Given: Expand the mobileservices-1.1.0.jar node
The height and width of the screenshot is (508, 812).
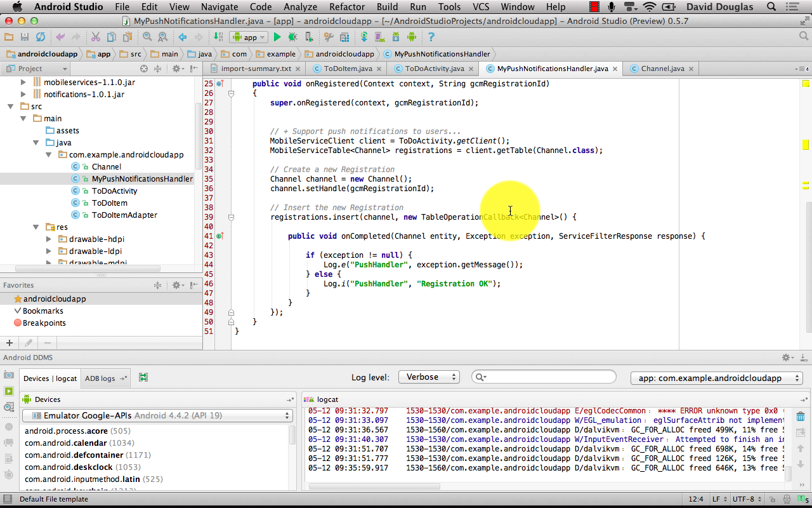Looking at the screenshot, I should pos(23,83).
